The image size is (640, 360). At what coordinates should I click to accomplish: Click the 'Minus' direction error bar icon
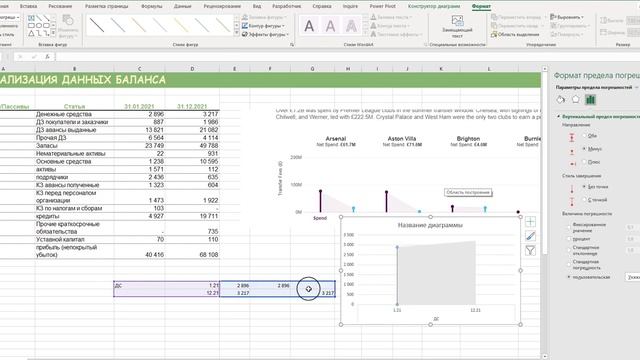tap(571, 151)
